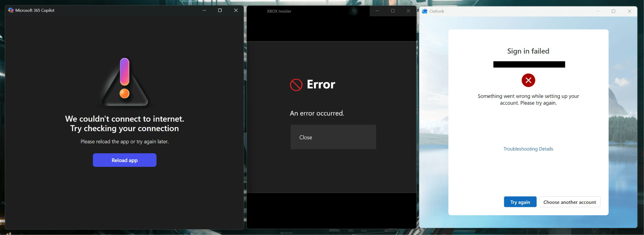This screenshot has height=235, width=644.
Task: Minimize the XBOX Insider window
Action: [377, 11]
